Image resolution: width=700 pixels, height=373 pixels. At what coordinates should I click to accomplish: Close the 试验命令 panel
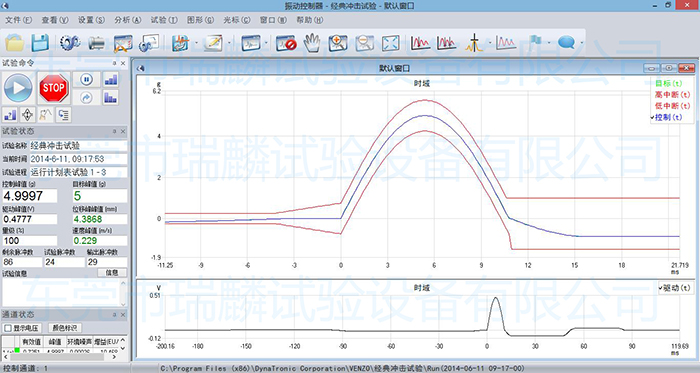pos(123,63)
